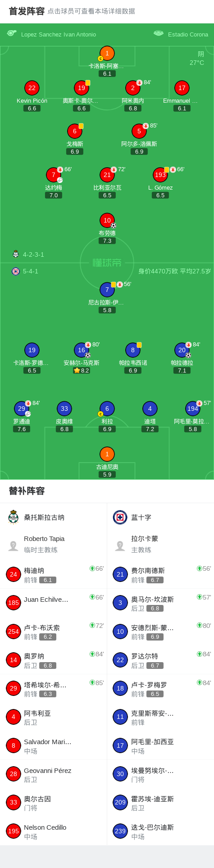Select 戈梅斯 number 6 red badge
Viewport: 214px width, 868px height.
(x=75, y=131)
